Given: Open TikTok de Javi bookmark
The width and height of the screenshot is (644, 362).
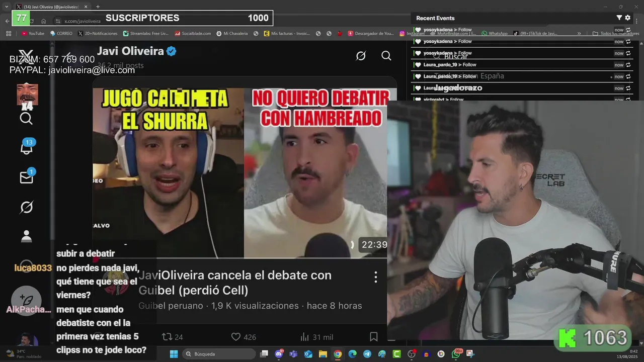Looking at the screenshot, I should 535,34.
